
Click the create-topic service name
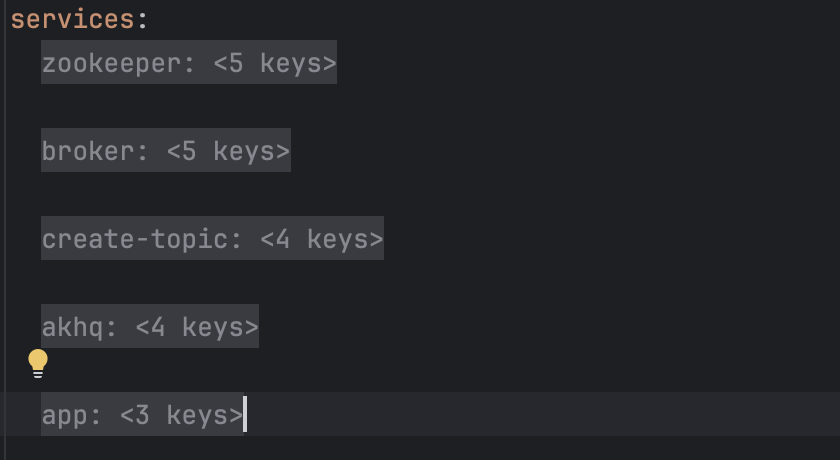(x=135, y=239)
